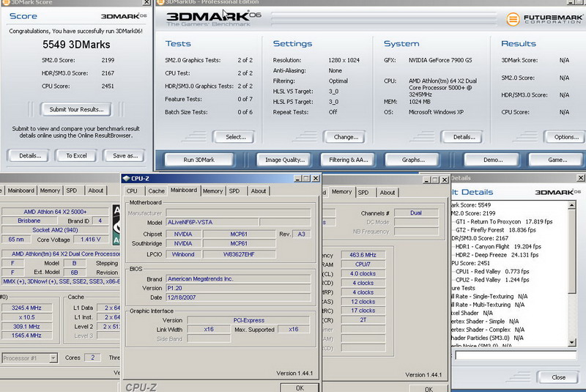The height and width of the screenshot is (392, 586).
Task: Click the PCI-Express version field
Action: [x=248, y=320]
